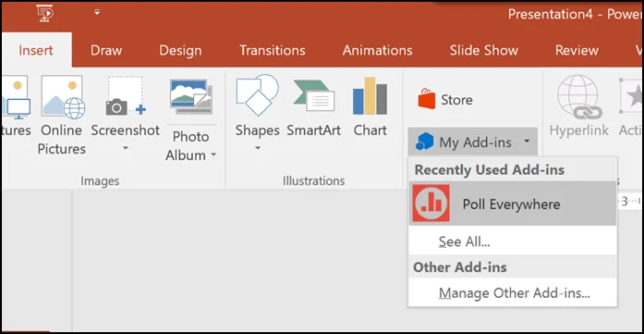Click the Start From Beginning quick access icon
The width and height of the screenshot is (644, 334).
[44, 13]
